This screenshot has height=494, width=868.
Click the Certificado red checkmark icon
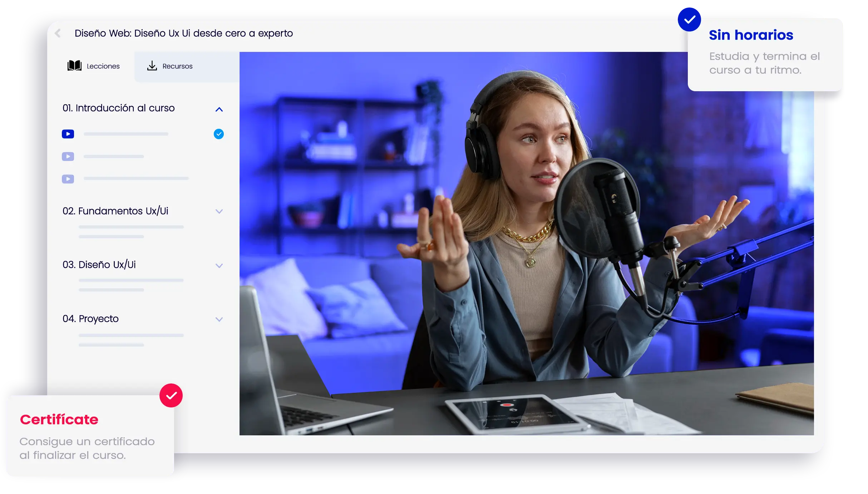pyautogui.click(x=172, y=395)
